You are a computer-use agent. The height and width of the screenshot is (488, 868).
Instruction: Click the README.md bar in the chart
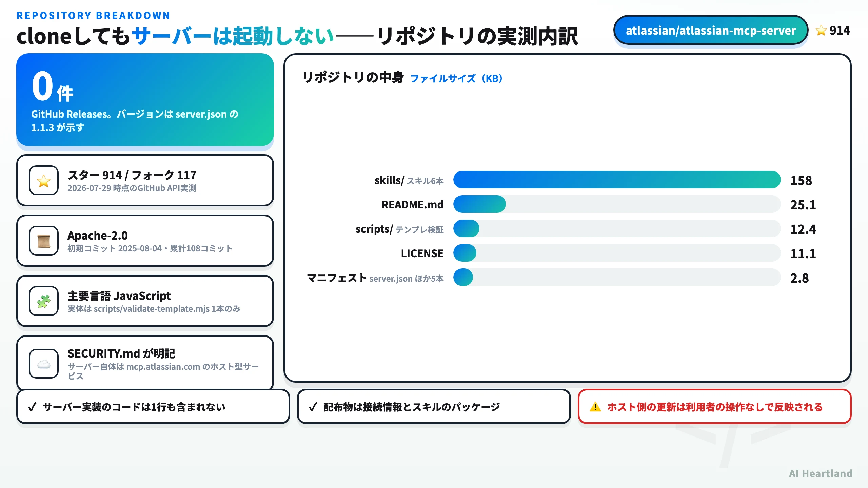479,204
